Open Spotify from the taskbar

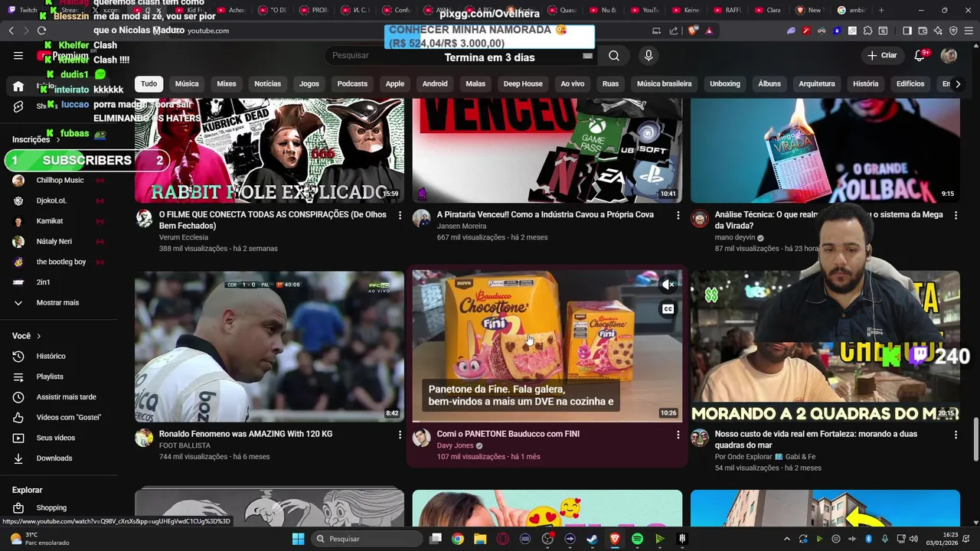637,539
